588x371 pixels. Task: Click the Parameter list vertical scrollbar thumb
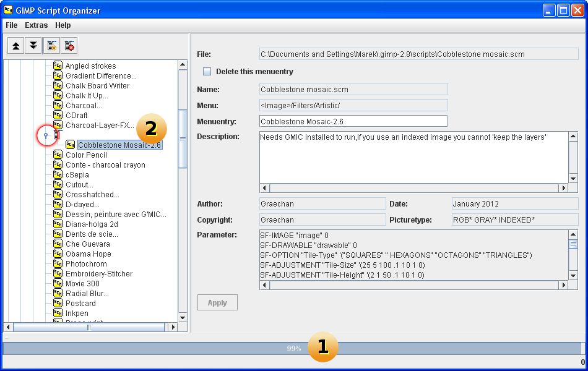click(x=573, y=244)
